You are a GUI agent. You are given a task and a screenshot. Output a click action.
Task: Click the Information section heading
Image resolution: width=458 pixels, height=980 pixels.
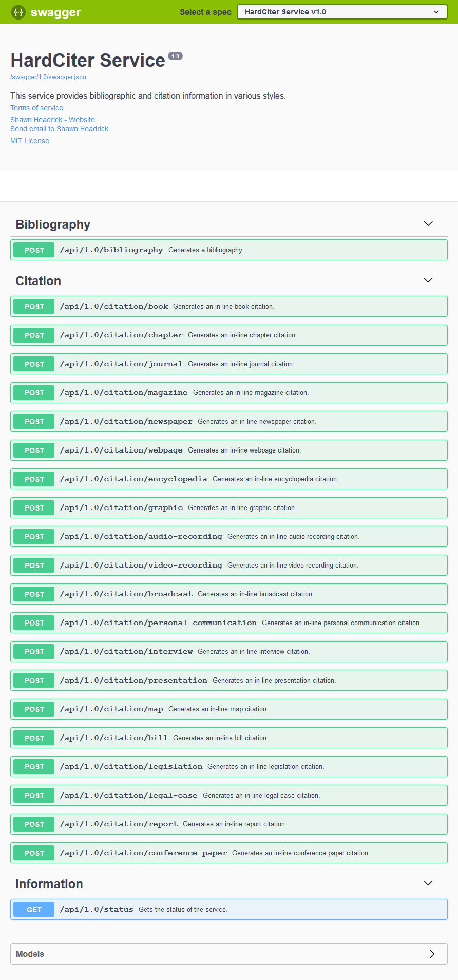click(x=49, y=884)
